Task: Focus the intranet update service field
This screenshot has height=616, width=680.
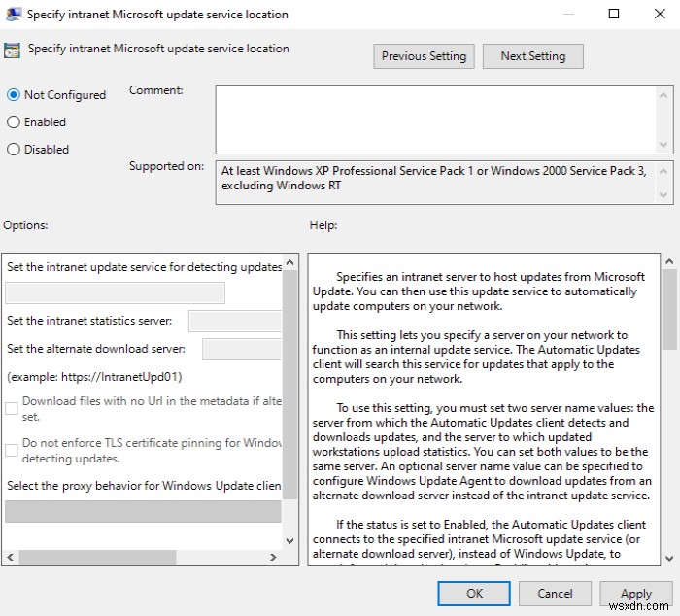Action: pyautogui.click(x=115, y=292)
